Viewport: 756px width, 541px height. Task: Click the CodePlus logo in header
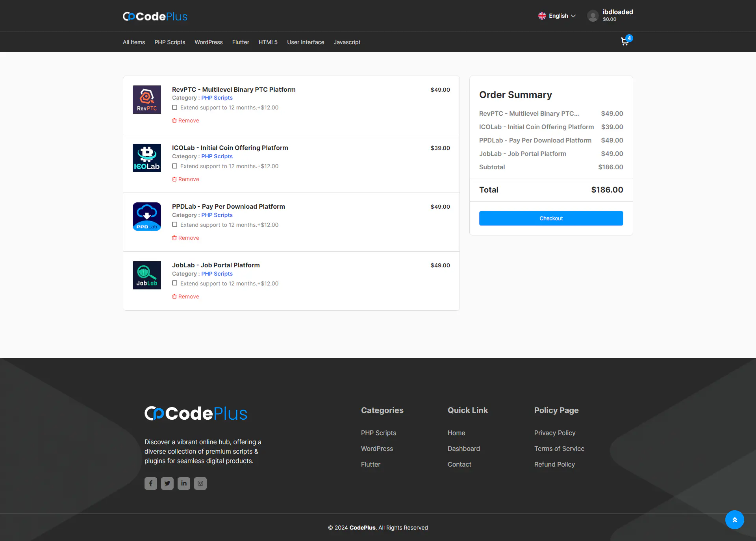point(155,16)
